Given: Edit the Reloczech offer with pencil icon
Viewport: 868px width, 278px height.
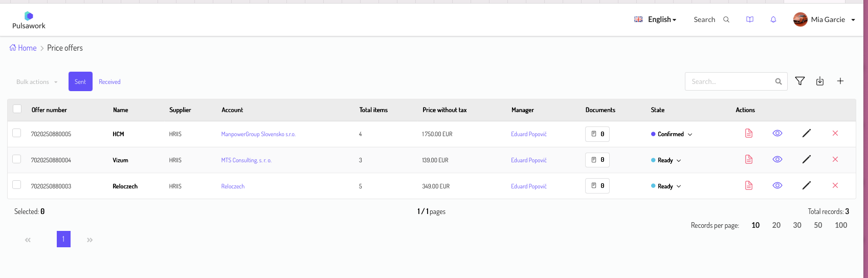Looking at the screenshot, I should tap(807, 185).
